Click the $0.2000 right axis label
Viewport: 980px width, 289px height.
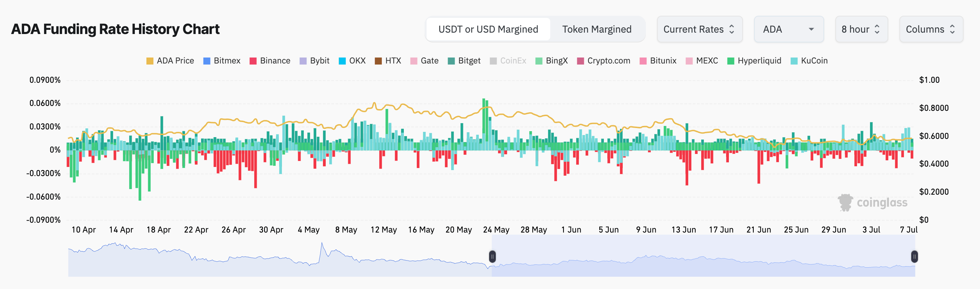[933, 192]
